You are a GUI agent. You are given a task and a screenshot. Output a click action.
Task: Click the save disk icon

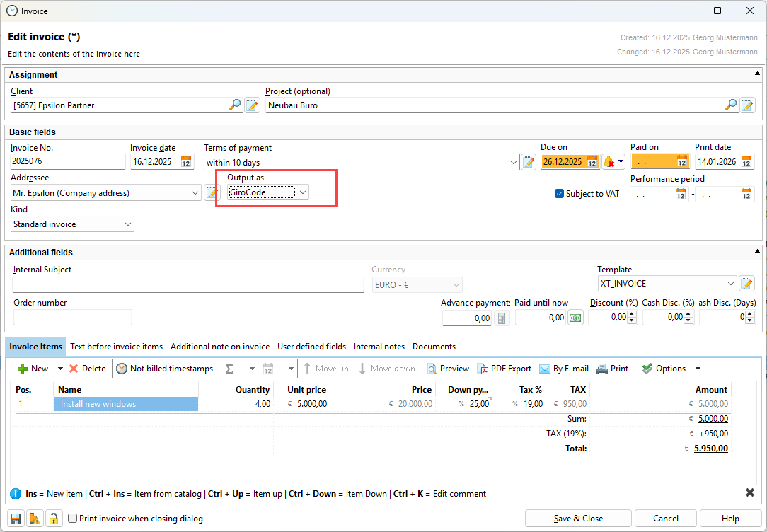[16, 519]
